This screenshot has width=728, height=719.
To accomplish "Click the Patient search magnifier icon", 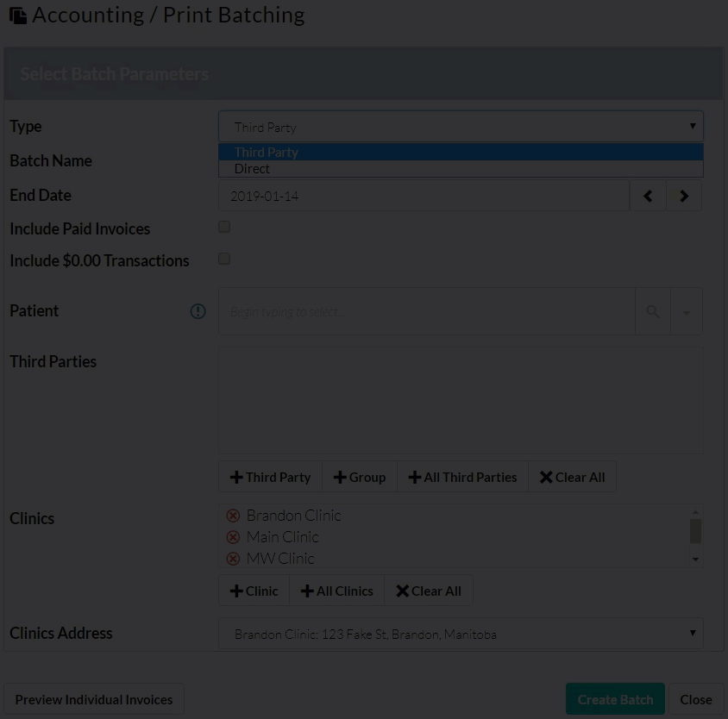I will (653, 311).
